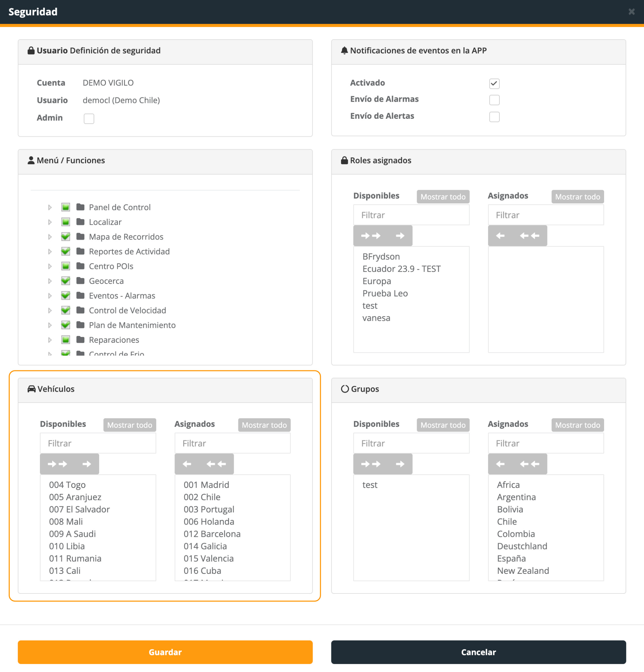Image resolution: width=644 pixels, height=672 pixels.
Task: Select the available group test
Action: pyautogui.click(x=370, y=485)
